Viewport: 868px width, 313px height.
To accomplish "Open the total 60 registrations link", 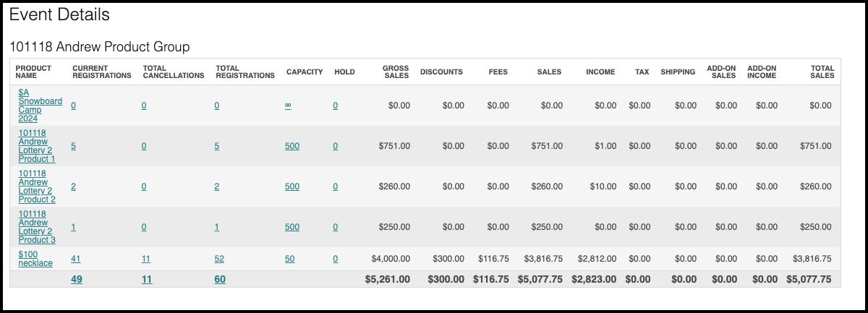I will tap(220, 279).
